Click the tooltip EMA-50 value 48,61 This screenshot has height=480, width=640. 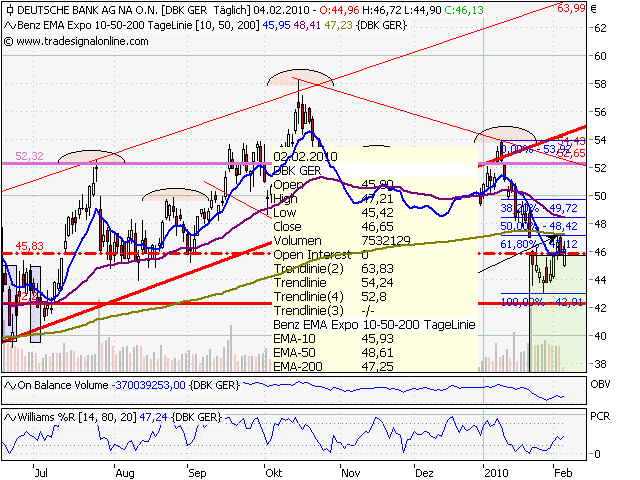pyautogui.click(x=378, y=352)
